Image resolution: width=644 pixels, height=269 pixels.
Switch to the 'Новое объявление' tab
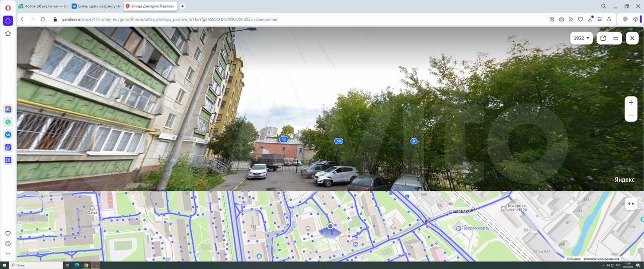coord(43,6)
